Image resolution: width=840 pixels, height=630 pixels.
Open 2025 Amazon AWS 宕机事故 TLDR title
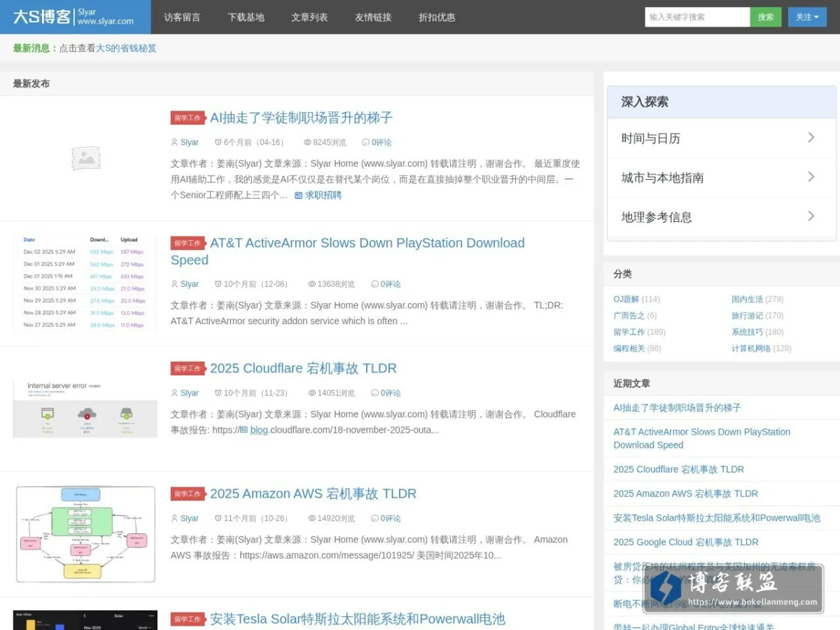(x=313, y=493)
